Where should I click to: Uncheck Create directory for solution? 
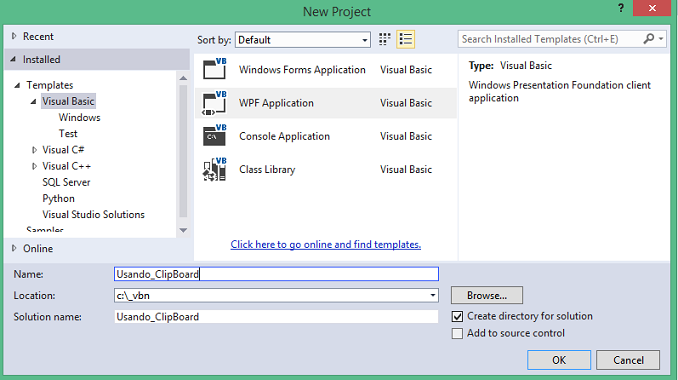(457, 316)
